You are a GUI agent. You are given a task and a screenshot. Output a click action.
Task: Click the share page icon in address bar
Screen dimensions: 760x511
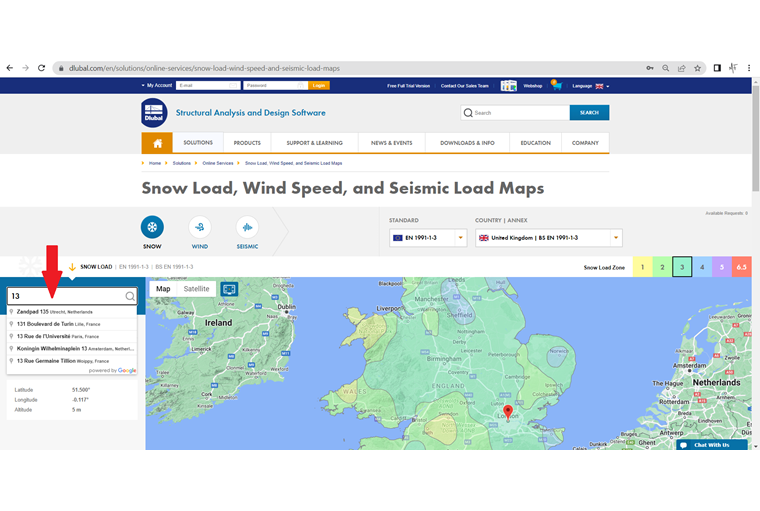click(x=681, y=68)
